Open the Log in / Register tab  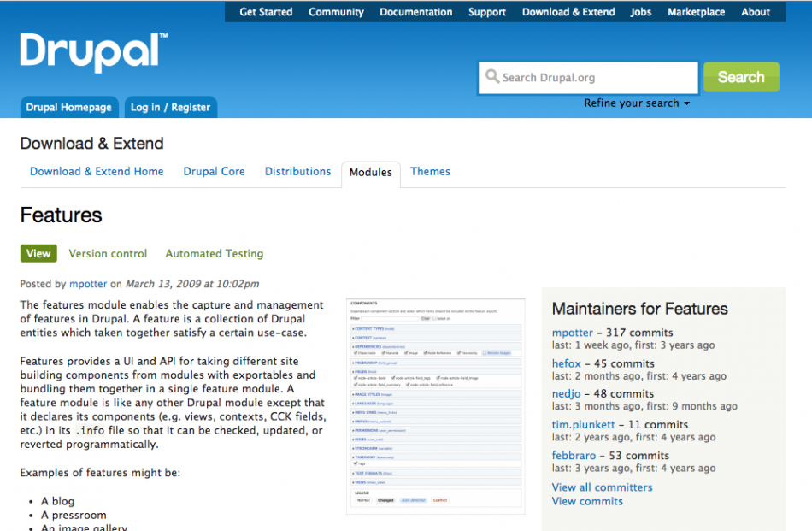[x=170, y=108]
